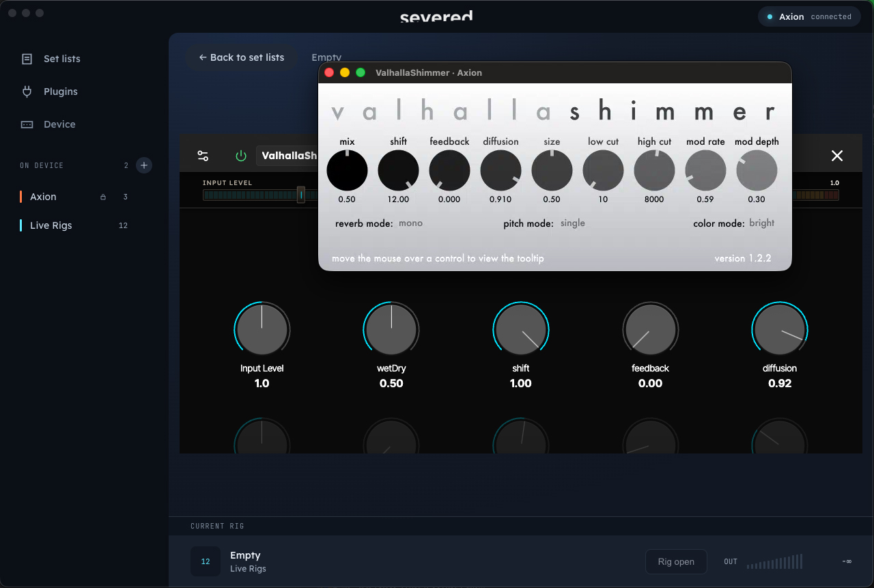The image size is (874, 588).
Task: Click the feedback knob in ValhallaShimmer window
Action: (449, 171)
